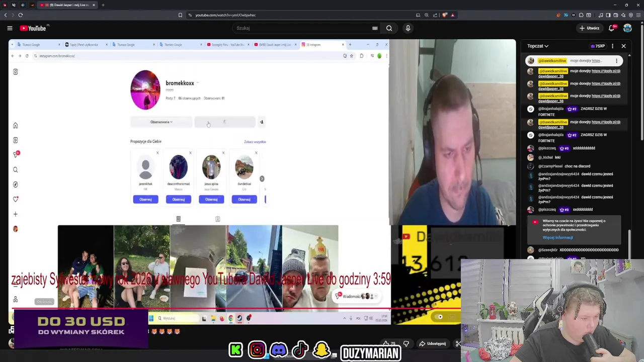Open a new outer browser tab
This screenshot has height=362, width=644.
click(103, 5)
